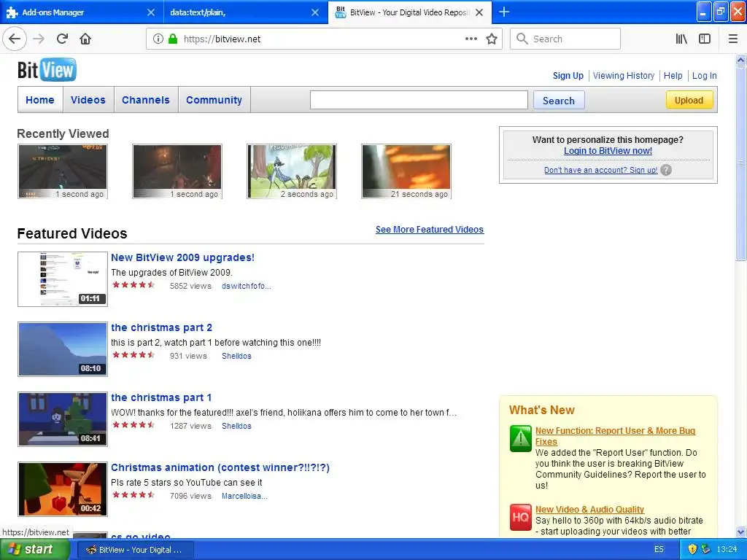The width and height of the screenshot is (747, 560).
Task: Click the red HQ news icon
Action: (520, 517)
